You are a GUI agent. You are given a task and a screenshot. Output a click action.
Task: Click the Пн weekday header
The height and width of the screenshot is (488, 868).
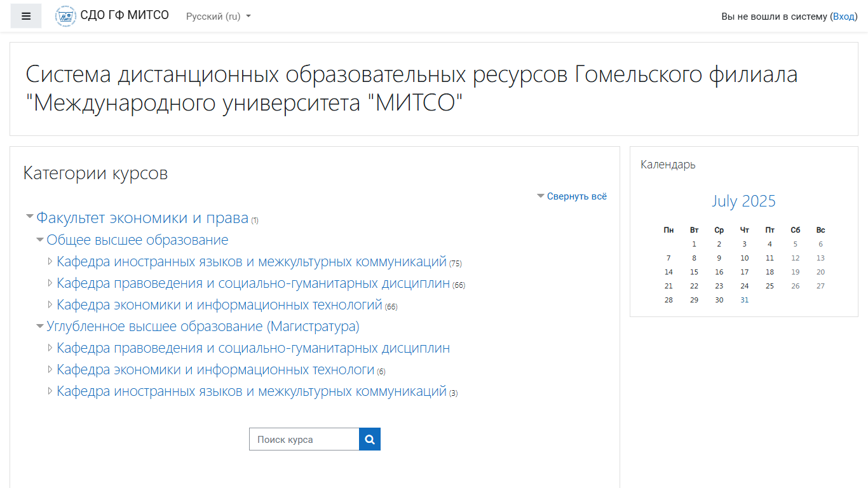pos(668,230)
